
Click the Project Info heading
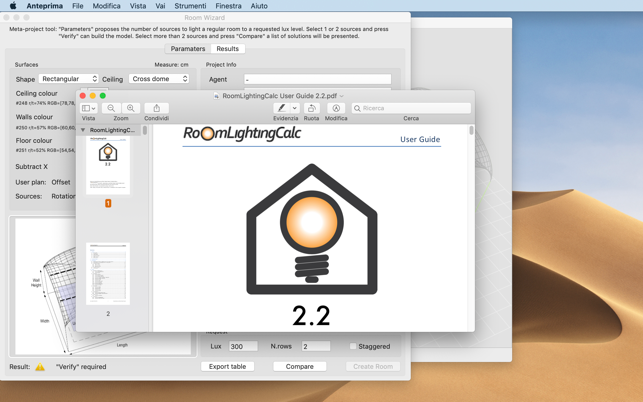[221, 64]
